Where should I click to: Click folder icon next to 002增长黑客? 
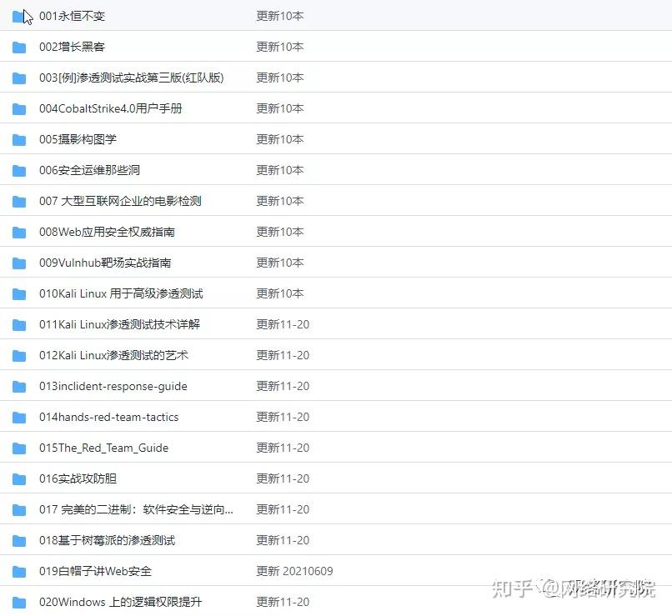(19, 48)
